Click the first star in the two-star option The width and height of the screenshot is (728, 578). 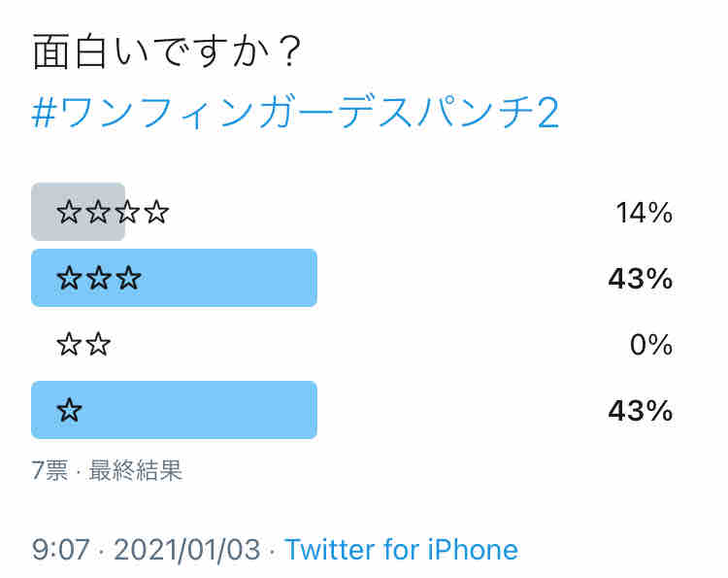(69, 345)
